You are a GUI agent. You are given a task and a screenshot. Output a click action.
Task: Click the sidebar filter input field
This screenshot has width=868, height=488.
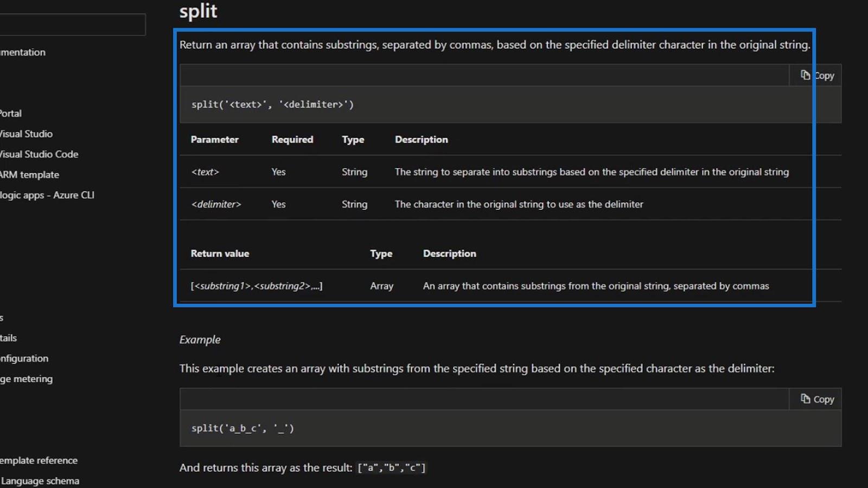[x=73, y=24]
